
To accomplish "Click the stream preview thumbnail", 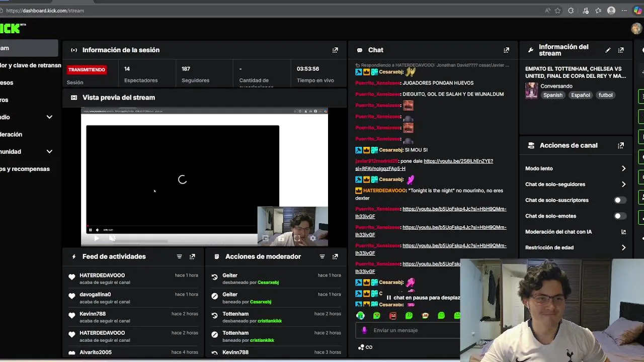I will [204, 177].
